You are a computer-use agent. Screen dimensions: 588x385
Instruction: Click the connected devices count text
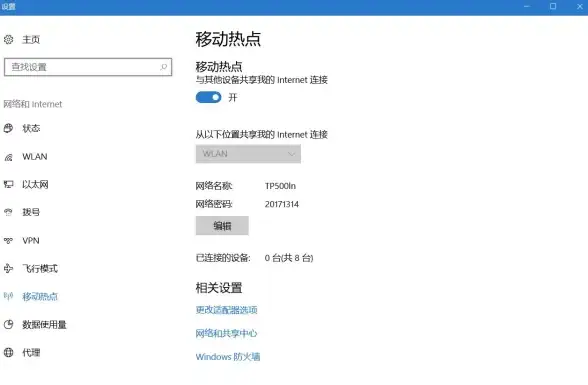click(289, 258)
